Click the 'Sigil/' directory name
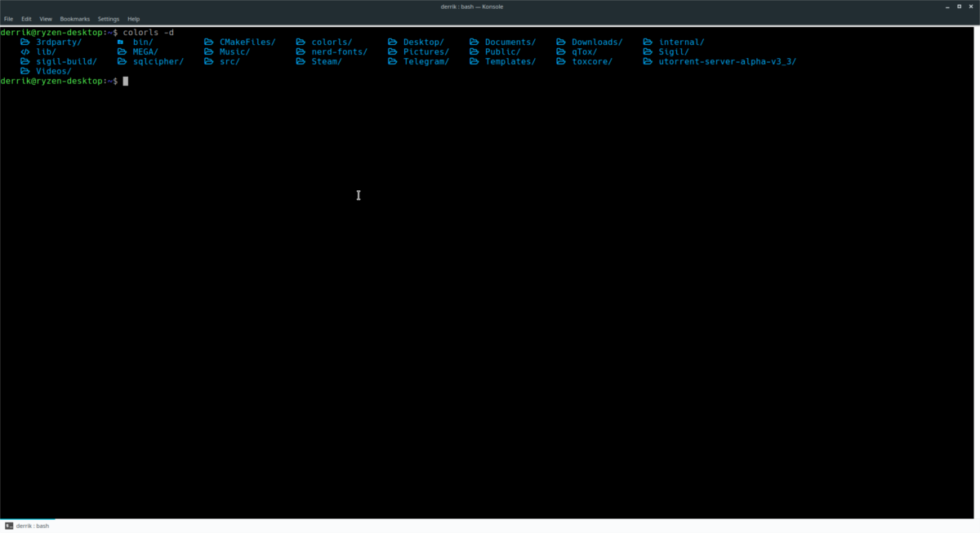This screenshot has width=980, height=533. click(x=675, y=52)
